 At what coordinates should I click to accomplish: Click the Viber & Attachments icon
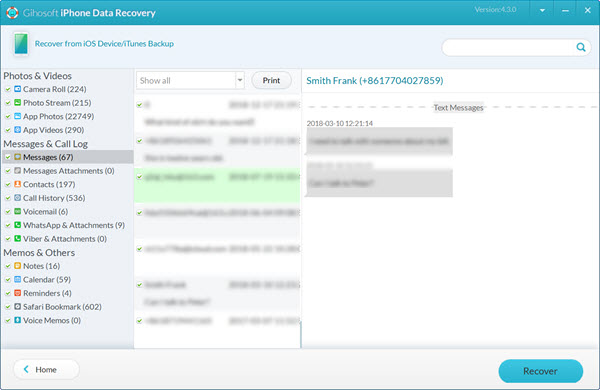pyautogui.click(x=17, y=238)
